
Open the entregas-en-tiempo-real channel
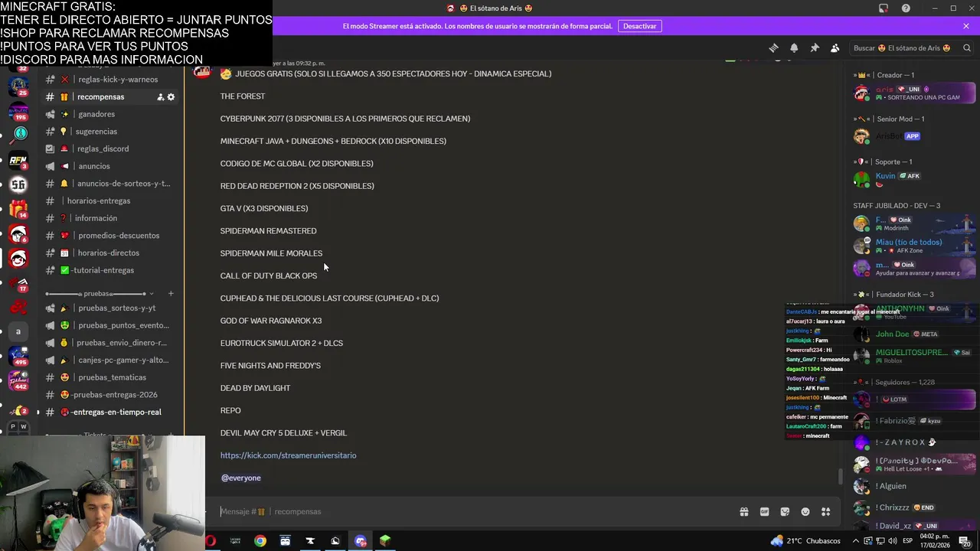pos(110,412)
